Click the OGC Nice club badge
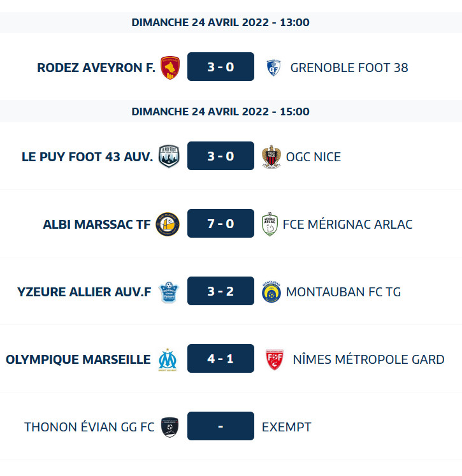Screen dimensions: 462x476 coord(271,156)
